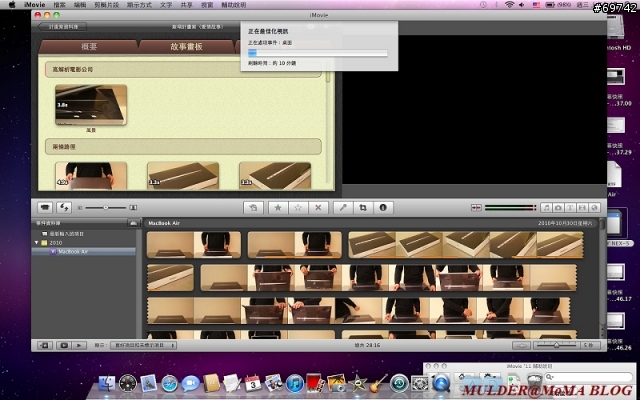Screen dimensions: 640x400
Task: Adjust frames-per-thumbnail slider at bottom right
Action: click(556, 345)
